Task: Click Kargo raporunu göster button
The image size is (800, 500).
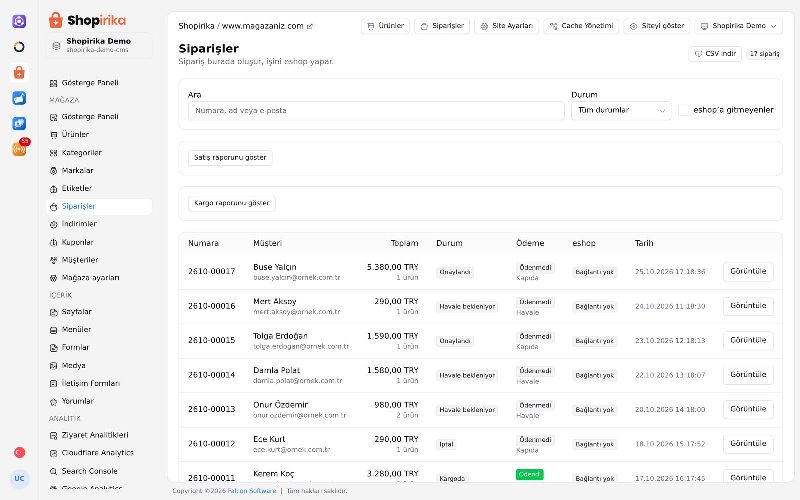Action: point(232,203)
